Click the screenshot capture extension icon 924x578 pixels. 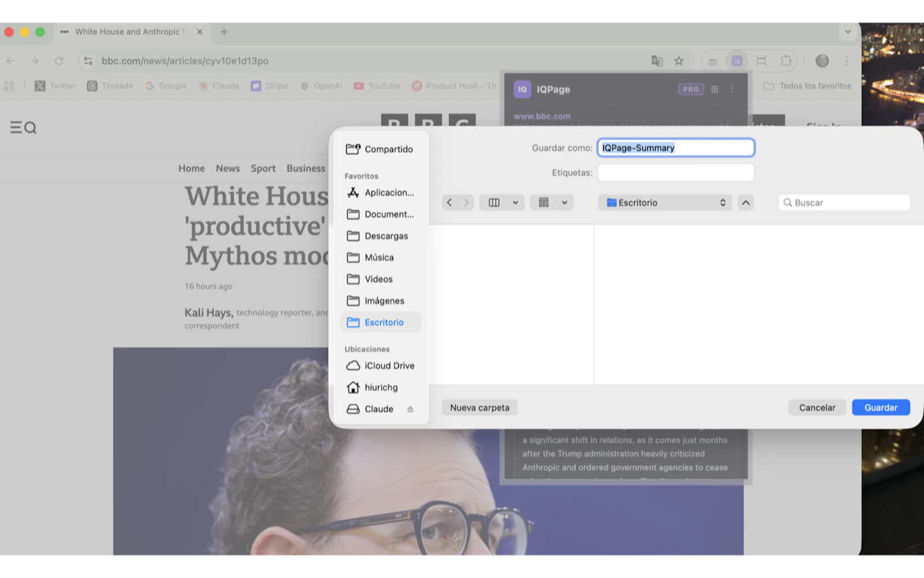761,61
